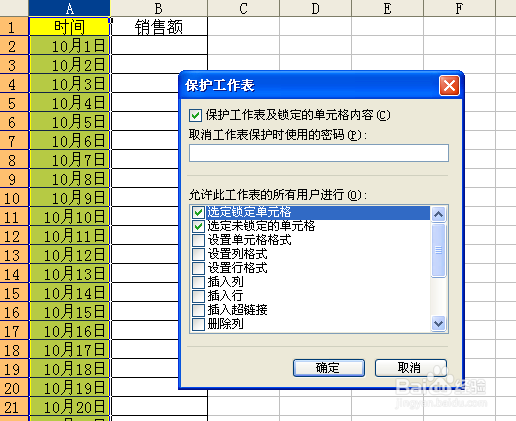Uncheck 选定锁定单元格 option

198,212
